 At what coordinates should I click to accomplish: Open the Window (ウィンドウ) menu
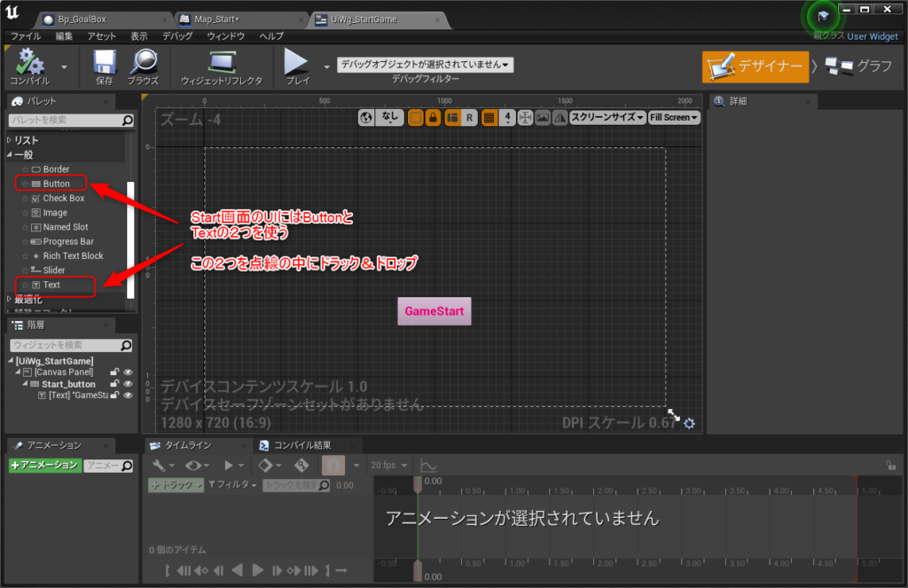point(225,36)
